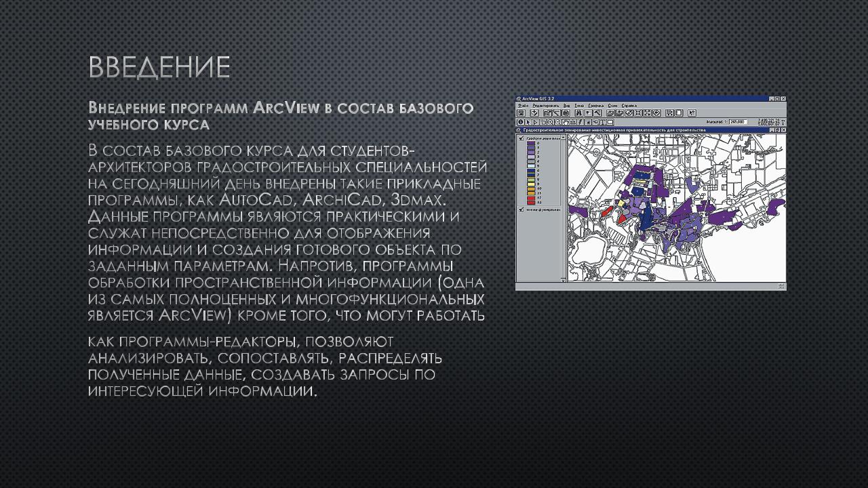Toggle the second theme checkbox in legend
The image size is (868, 488).
521,209
